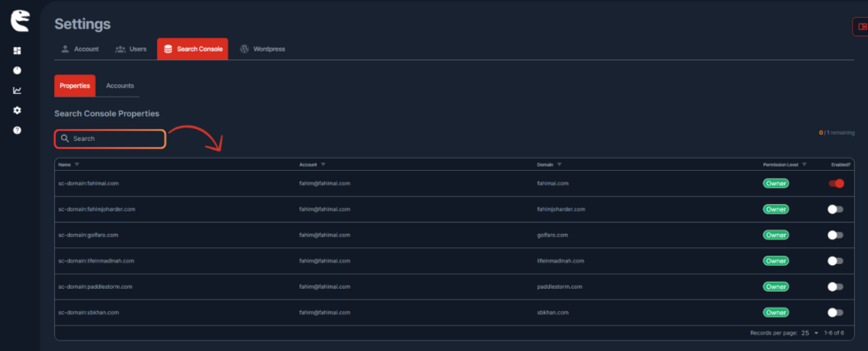
Task: Click domain cell paddlestorm.com
Action: click(x=560, y=287)
